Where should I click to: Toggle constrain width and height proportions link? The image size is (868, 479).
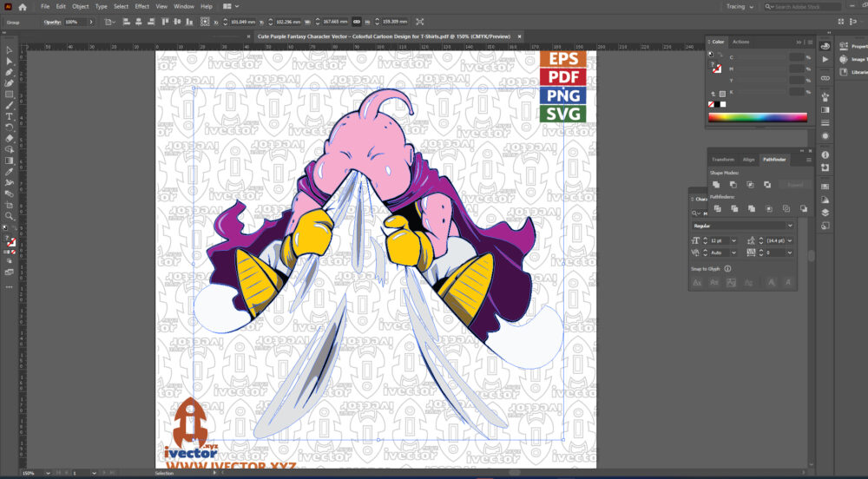click(x=357, y=22)
